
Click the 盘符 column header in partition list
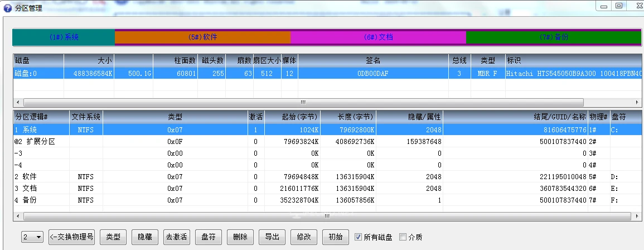tap(626, 117)
